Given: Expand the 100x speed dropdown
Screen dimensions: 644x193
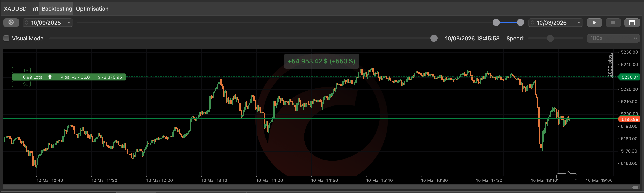Looking at the screenshot, I should [x=635, y=38].
